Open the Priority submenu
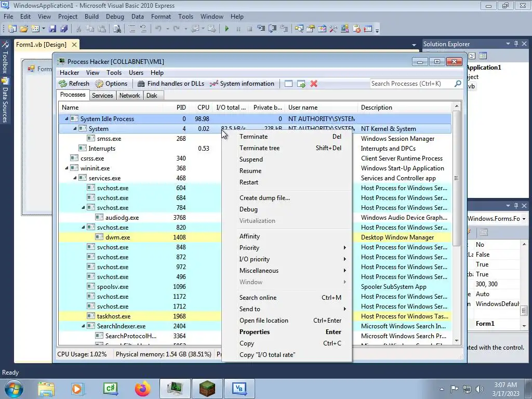 pos(287,248)
